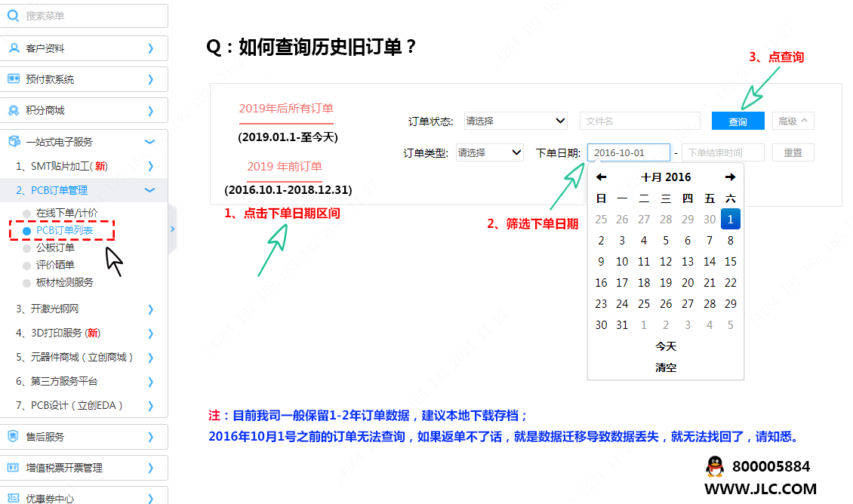Expand the 3D打印服务 chevron
Image resolution: width=853 pixels, height=504 pixels.
151,333
